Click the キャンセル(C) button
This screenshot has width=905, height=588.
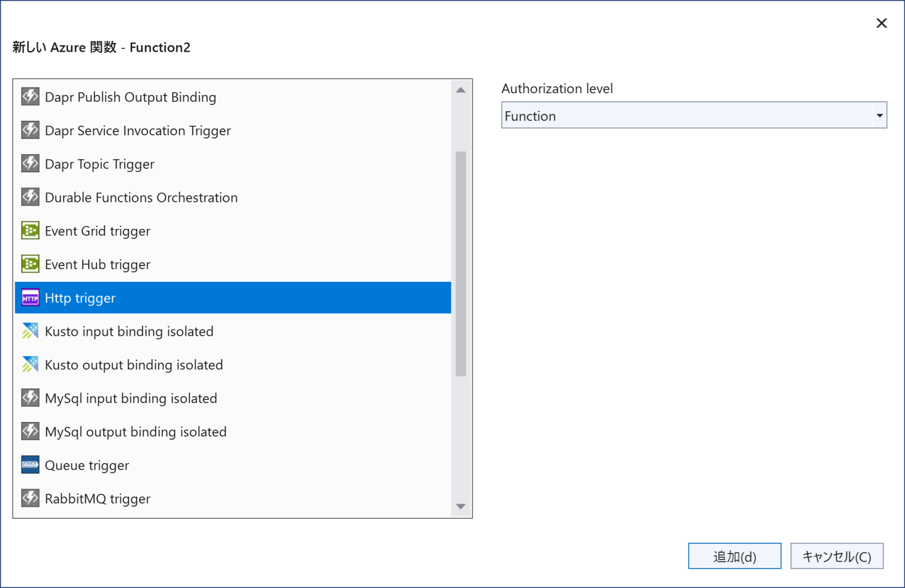point(836,556)
